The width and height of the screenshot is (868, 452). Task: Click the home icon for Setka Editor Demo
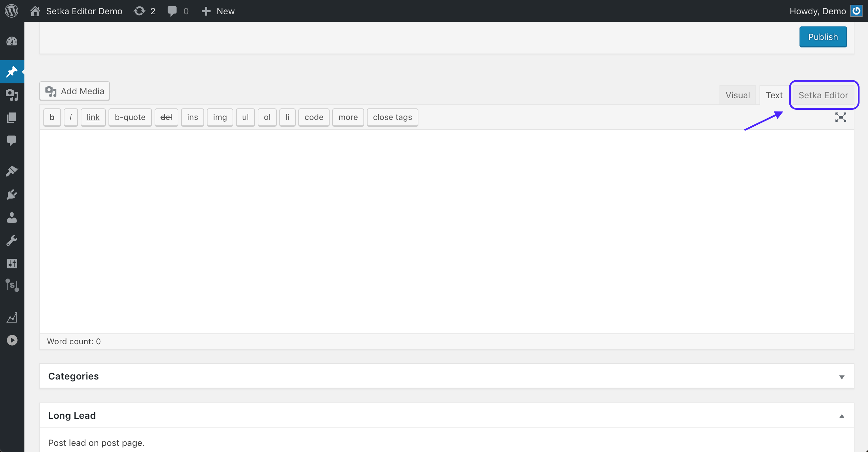pos(35,11)
